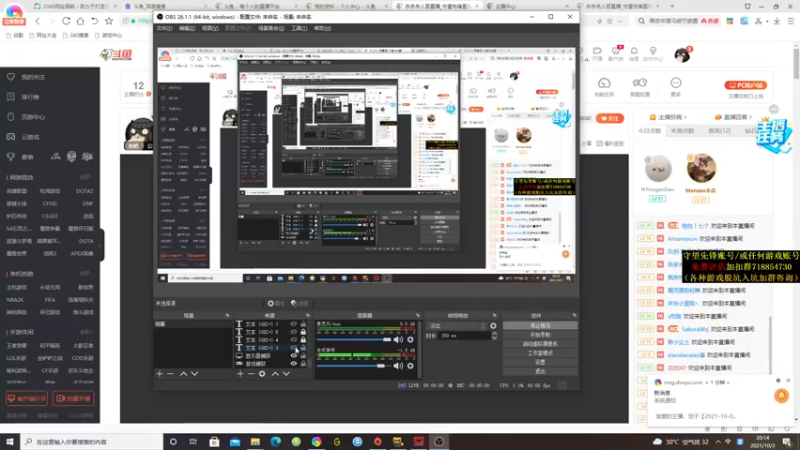
Task: Pop out the scene transitions dock panel
Action: (494, 315)
